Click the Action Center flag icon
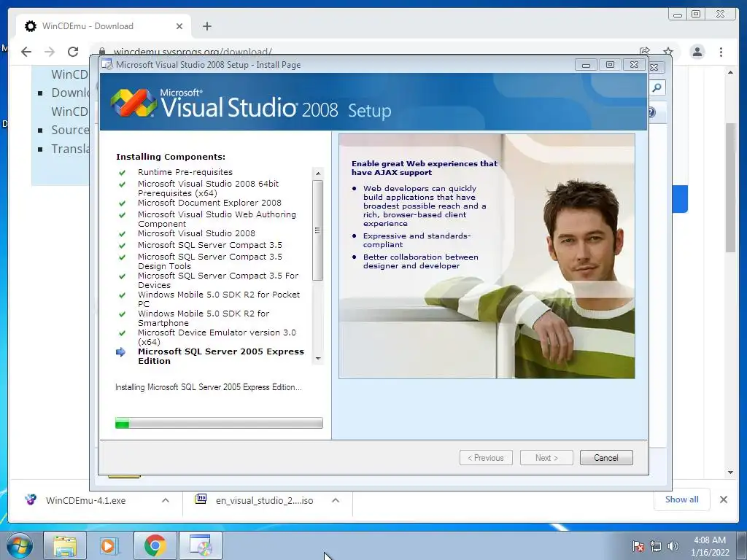Image resolution: width=747 pixels, height=560 pixels. 638,546
